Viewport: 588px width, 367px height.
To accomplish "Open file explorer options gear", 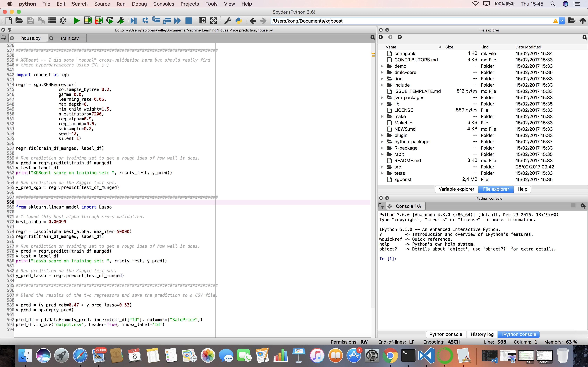I will click(x=585, y=37).
